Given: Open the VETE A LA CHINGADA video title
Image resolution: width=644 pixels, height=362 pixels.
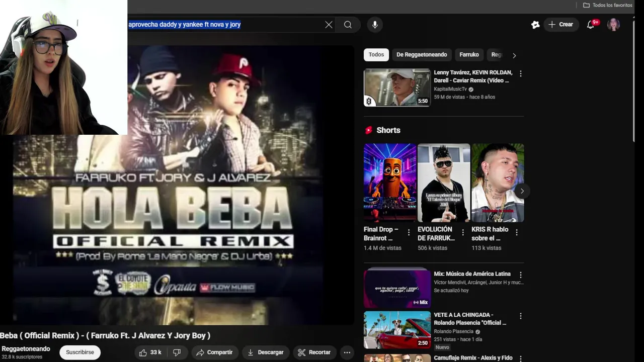Looking at the screenshot, I should (470, 319).
